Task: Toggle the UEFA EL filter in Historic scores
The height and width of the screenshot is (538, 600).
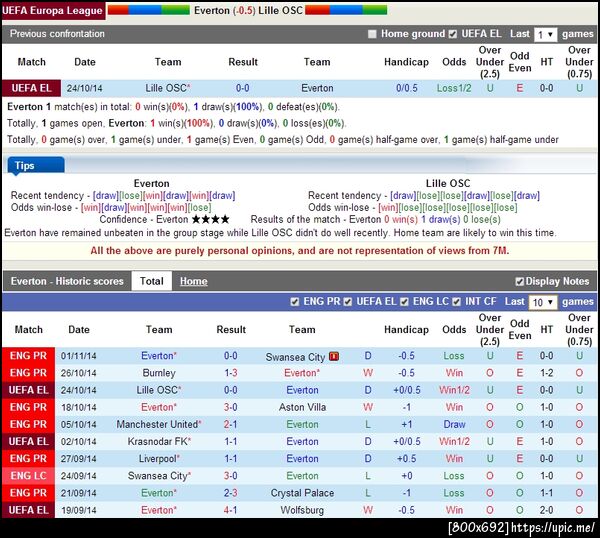Action: tap(347, 302)
